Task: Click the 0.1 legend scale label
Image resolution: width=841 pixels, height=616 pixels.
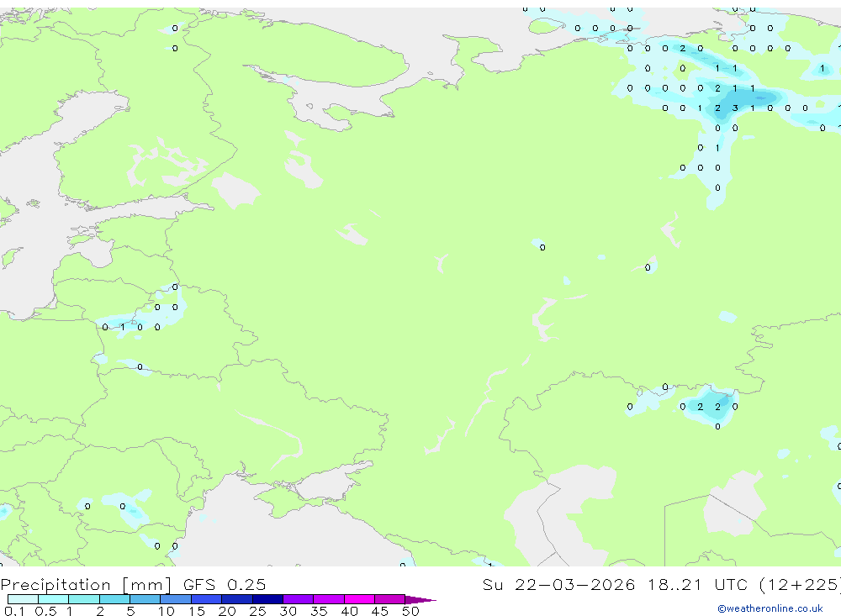Action: pyautogui.click(x=14, y=611)
